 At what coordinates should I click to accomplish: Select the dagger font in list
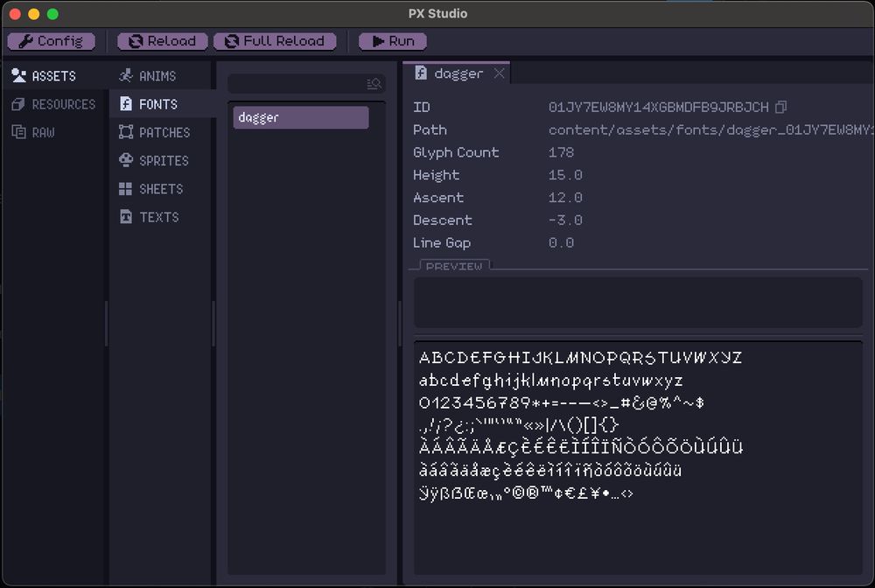pyautogui.click(x=301, y=118)
